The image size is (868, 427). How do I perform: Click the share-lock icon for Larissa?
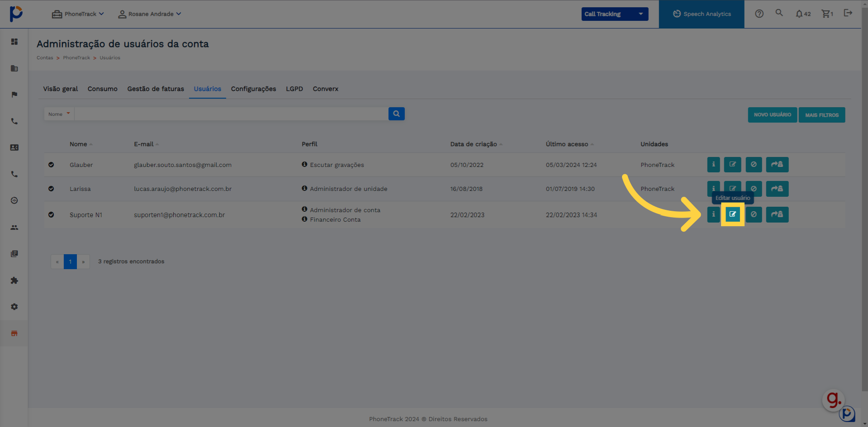point(777,189)
